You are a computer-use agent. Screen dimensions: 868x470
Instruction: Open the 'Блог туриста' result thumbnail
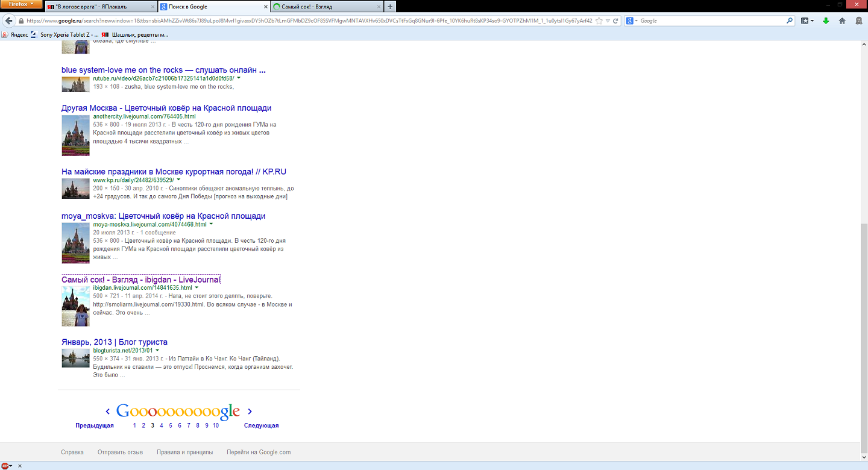click(75, 358)
